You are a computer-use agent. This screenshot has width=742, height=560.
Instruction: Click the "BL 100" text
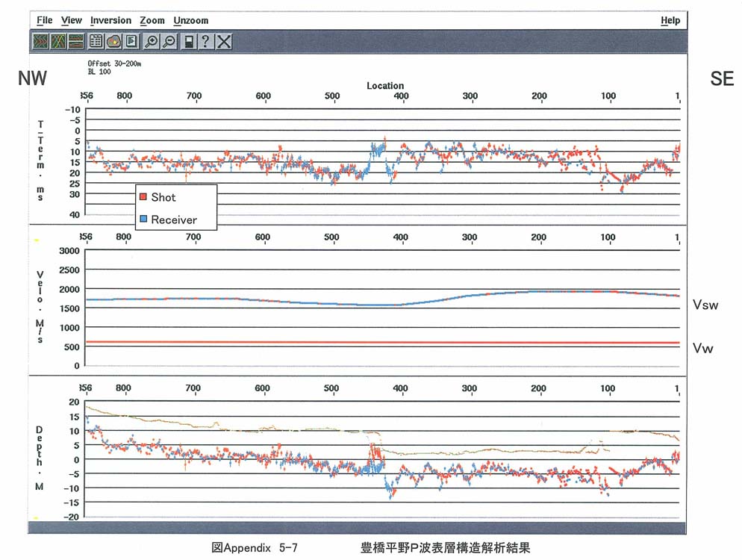99,72
